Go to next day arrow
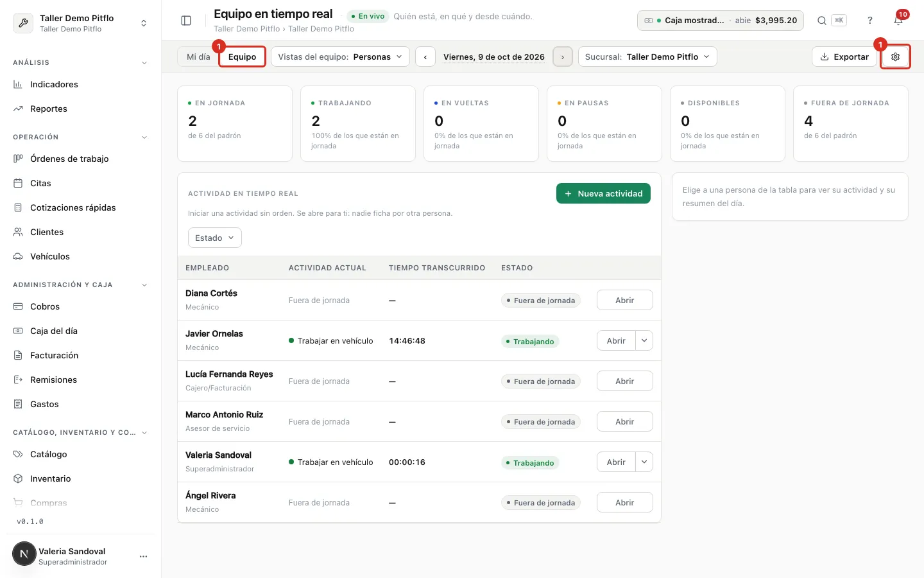This screenshot has width=924, height=578. pyautogui.click(x=563, y=57)
